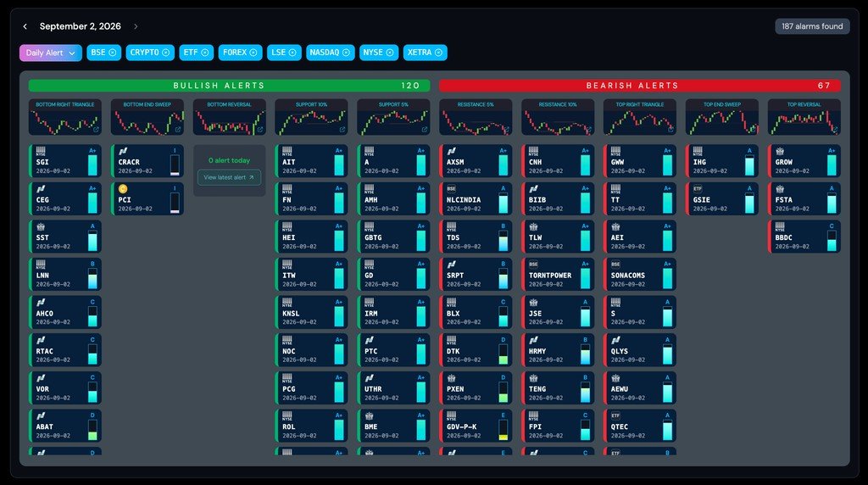Image resolution: width=868 pixels, height=485 pixels.
Task: Open the Top End Sweep pattern thumbnail
Action: click(722, 117)
